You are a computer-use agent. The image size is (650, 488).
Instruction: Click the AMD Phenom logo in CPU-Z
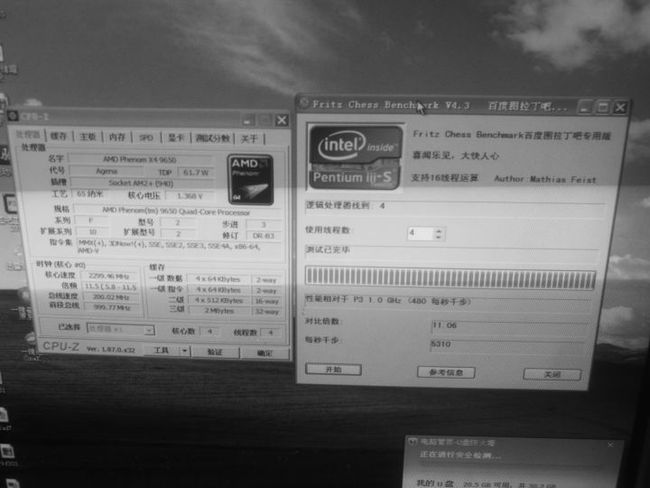(250, 180)
